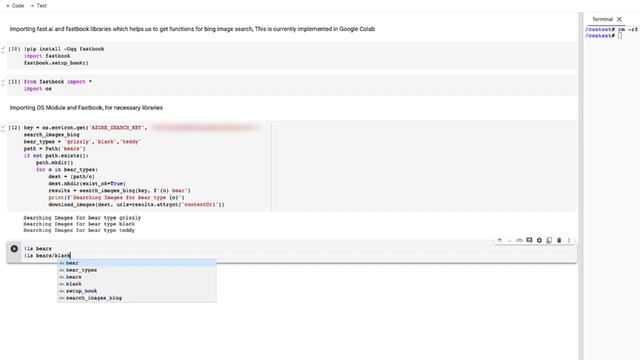Click the notebook vertical scrollbar
This screenshot has width=640, height=360.
pos(580,186)
